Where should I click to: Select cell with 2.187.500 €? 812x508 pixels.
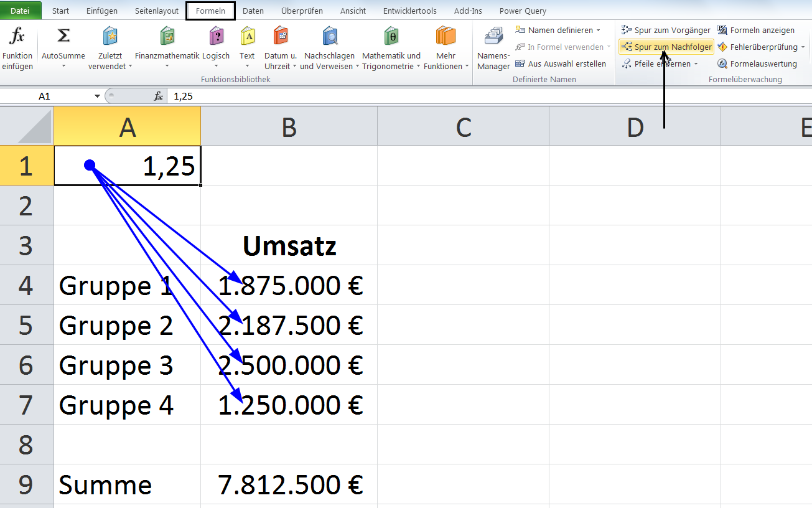(289, 325)
